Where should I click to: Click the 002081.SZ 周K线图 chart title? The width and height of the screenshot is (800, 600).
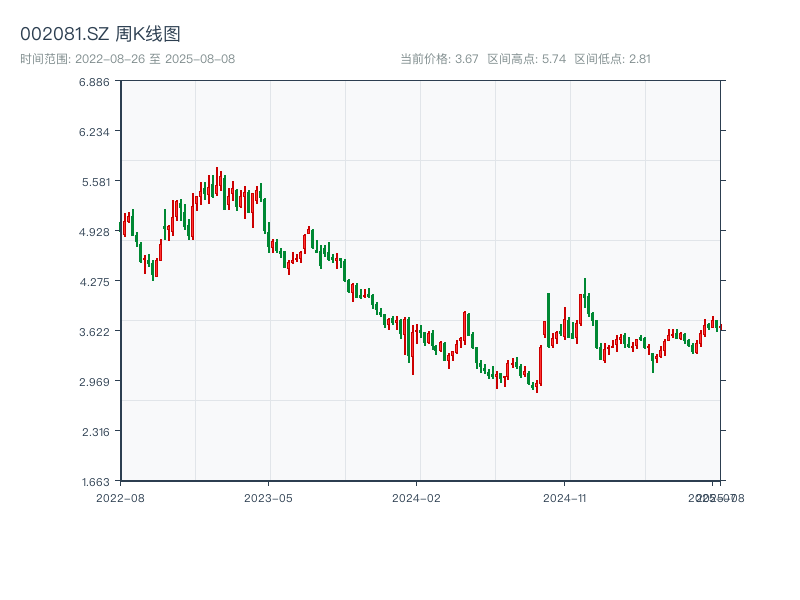[100, 35]
